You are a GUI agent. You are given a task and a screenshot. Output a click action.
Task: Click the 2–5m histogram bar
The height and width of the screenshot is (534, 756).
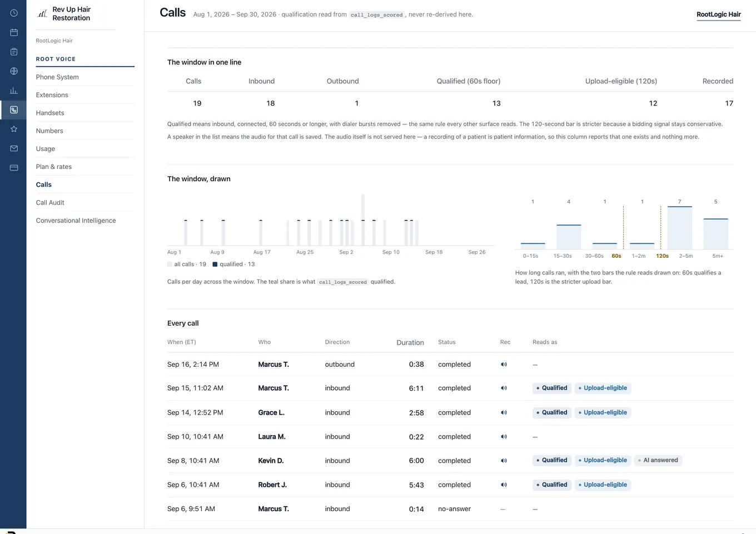(679, 228)
